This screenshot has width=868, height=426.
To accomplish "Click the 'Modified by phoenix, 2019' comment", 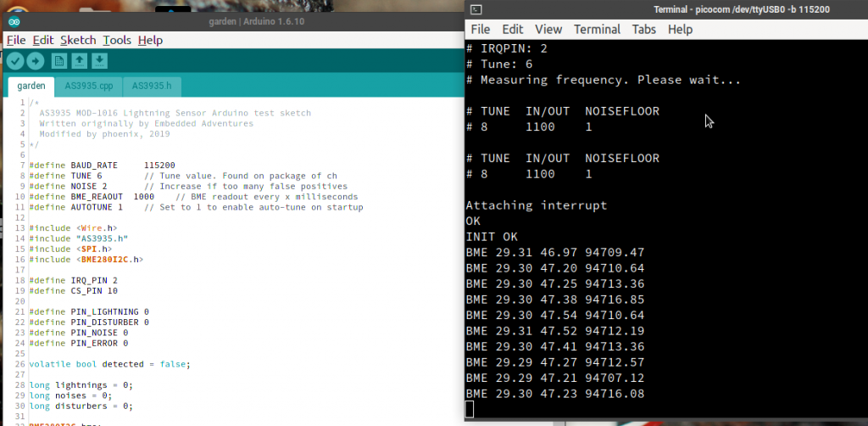I will coord(104,134).
